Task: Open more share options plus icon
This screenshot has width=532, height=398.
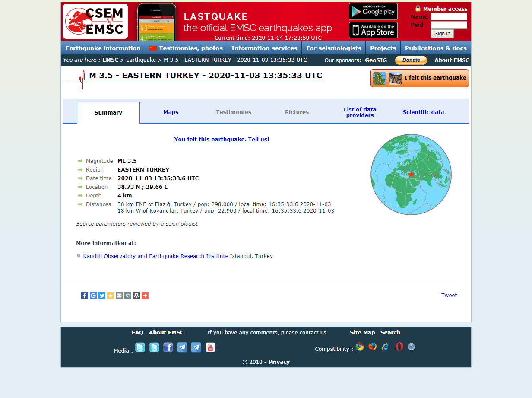Action: [145, 296]
